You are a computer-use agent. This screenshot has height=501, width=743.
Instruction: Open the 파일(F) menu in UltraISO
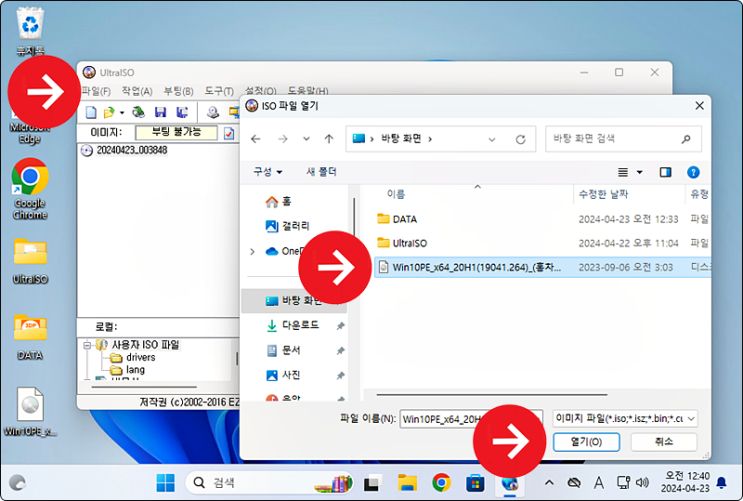(x=96, y=91)
